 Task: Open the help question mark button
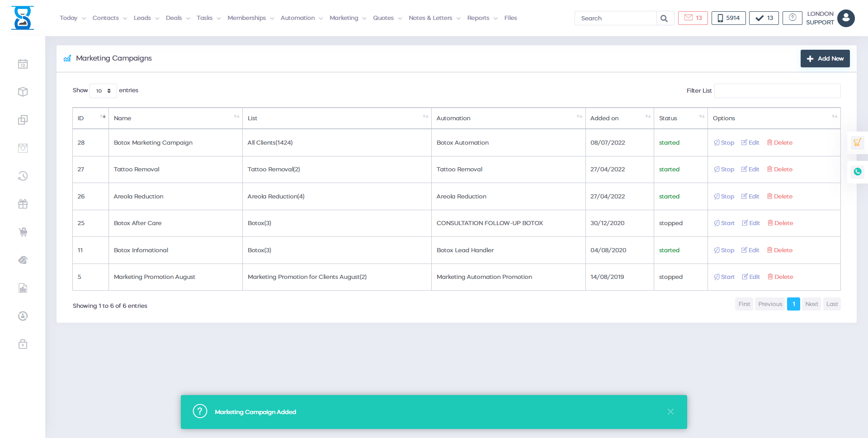coord(792,18)
